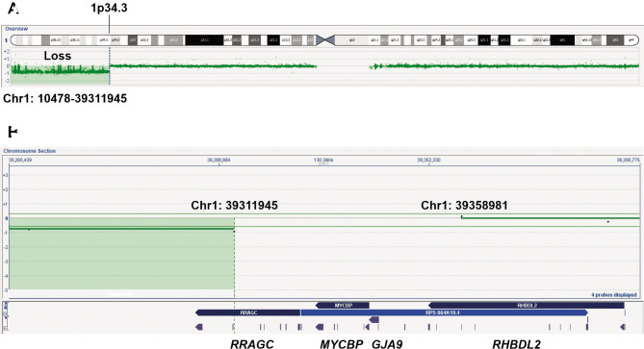Click the Overview panel label
Image resolution: width=644 pixels, height=349 pixels.
(16, 29)
